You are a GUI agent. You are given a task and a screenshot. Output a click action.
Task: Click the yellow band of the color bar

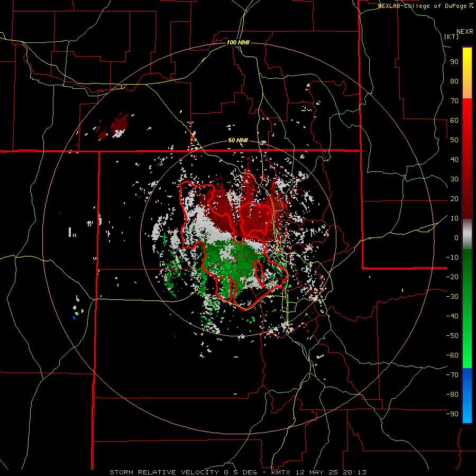pyautogui.click(x=467, y=73)
